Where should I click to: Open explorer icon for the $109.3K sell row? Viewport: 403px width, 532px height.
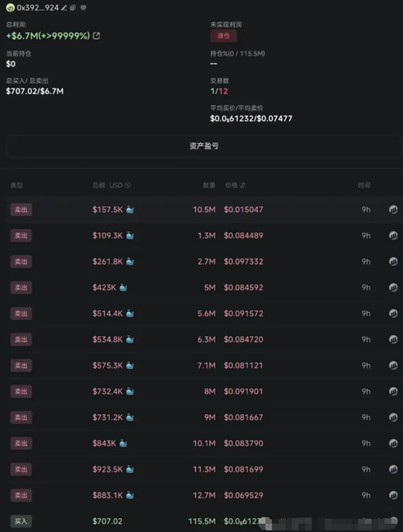[x=393, y=236]
